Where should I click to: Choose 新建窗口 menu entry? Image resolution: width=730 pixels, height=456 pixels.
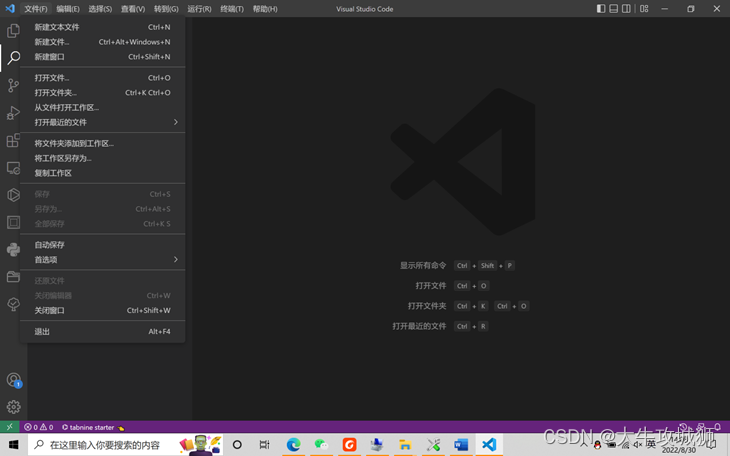tap(102, 57)
